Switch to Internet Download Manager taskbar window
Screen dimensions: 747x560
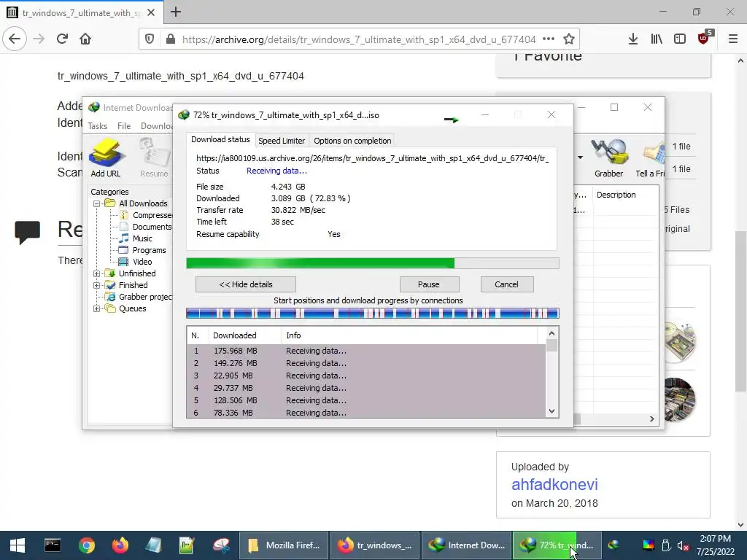[x=466, y=545]
